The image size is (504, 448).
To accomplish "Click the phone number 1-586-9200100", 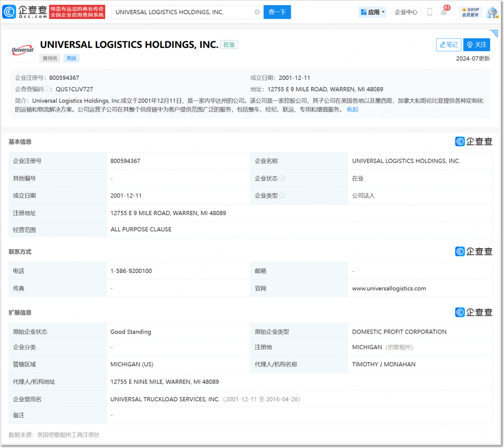I will 131,271.
